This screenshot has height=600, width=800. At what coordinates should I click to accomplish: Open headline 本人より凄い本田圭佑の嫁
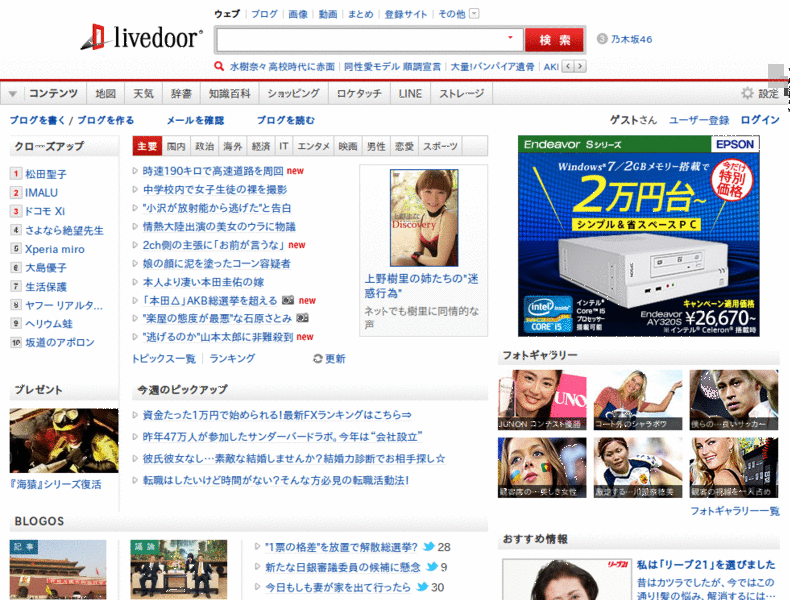click(x=204, y=282)
